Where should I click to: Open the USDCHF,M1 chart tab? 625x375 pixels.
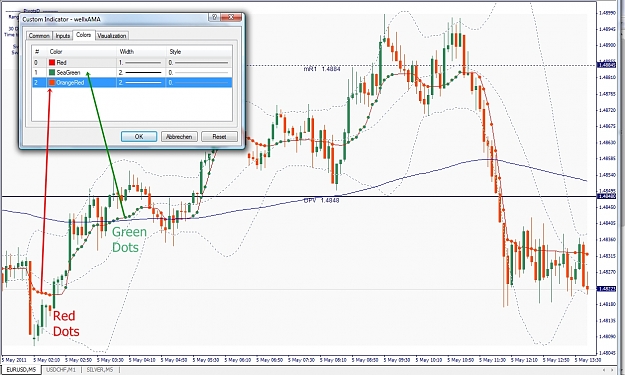click(x=61, y=370)
